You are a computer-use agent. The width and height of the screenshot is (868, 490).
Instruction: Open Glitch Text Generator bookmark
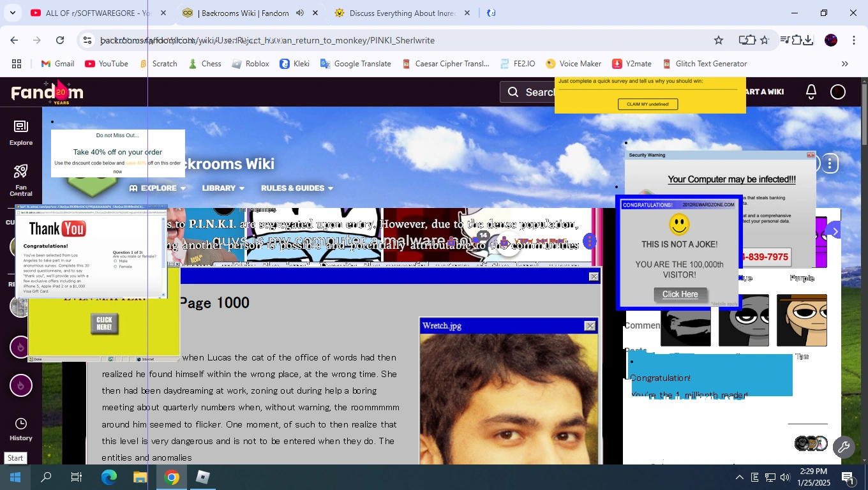click(704, 64)
